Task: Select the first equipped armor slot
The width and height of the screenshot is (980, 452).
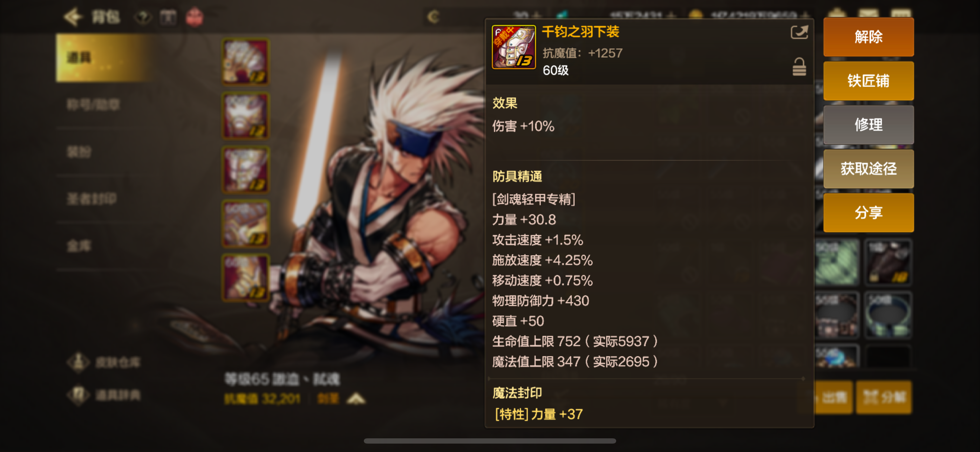Action: point(246,62)
